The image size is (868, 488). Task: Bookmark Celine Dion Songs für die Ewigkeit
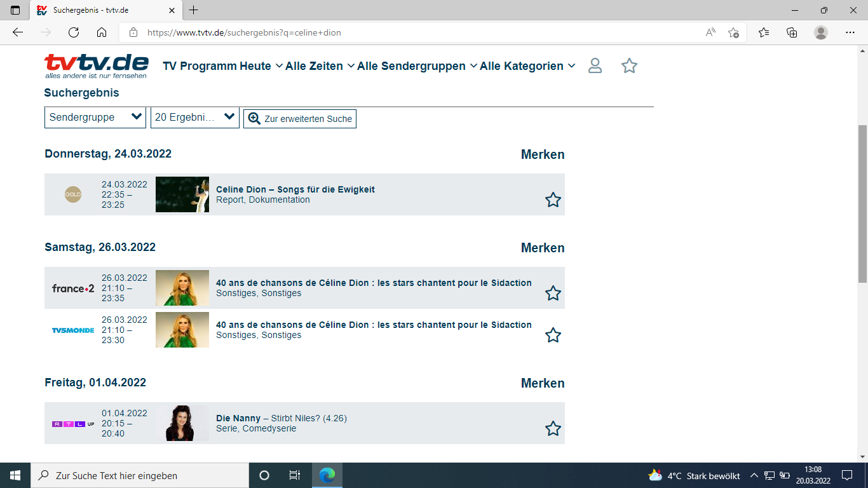(553, 200)
